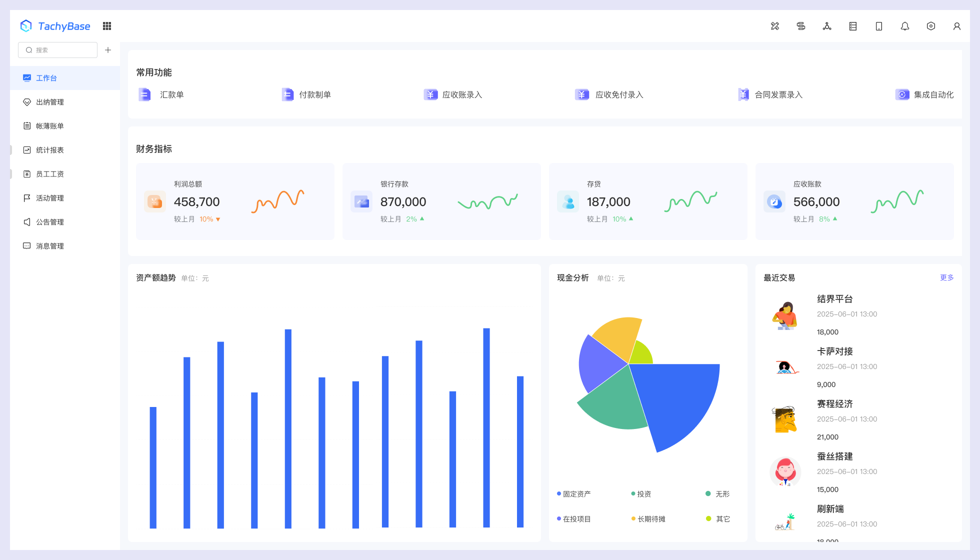980x560 pixels.
Task: Open the user profile icon
Action: tap(957, 26)
